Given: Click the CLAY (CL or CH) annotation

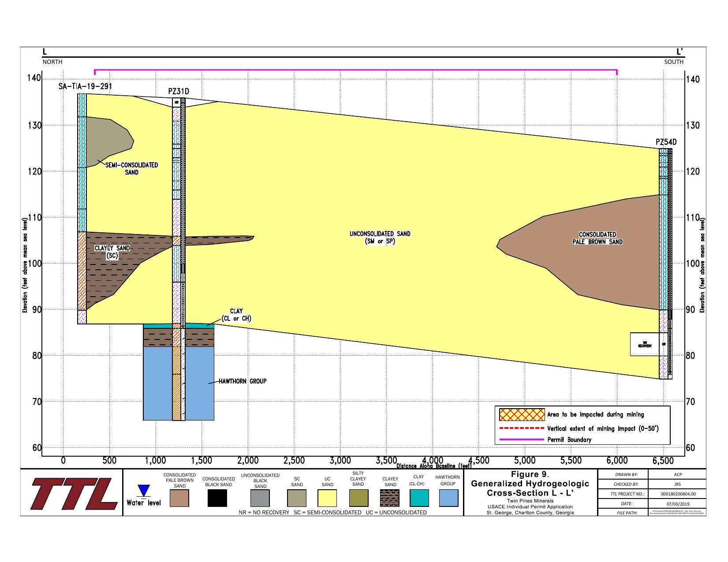Looking at the screenshot, I should point(236,315).
